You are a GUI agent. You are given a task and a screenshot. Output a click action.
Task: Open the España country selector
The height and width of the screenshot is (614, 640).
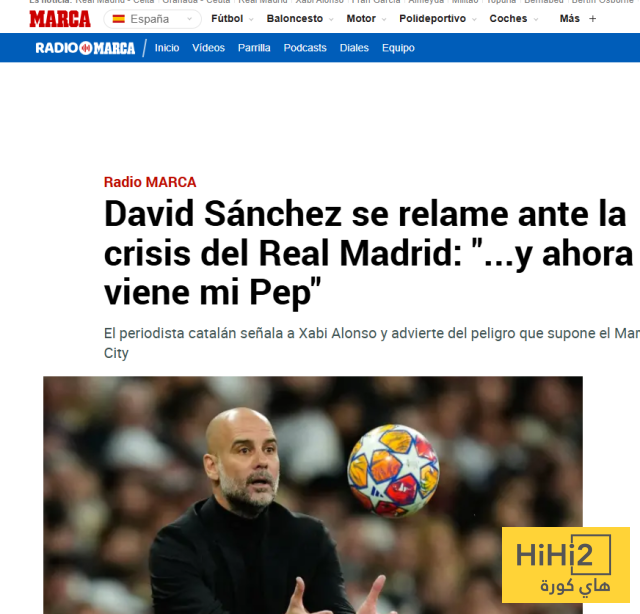[153, 19]
